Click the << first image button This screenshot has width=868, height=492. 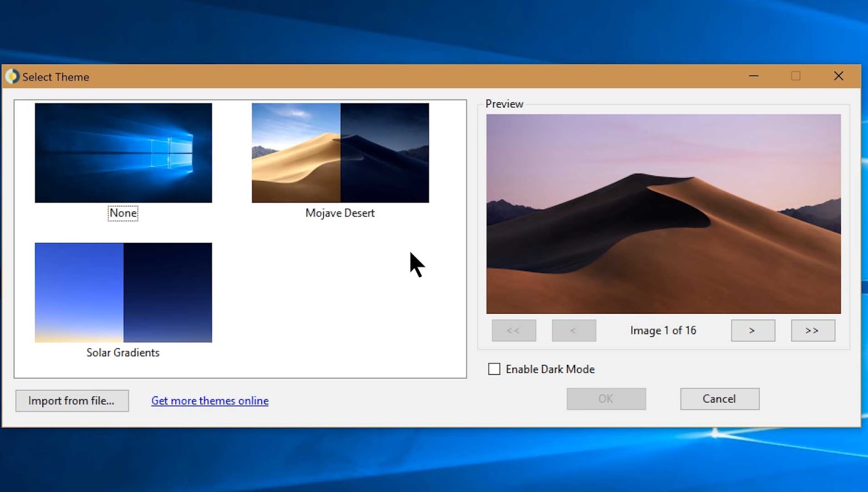click(514, 330)
